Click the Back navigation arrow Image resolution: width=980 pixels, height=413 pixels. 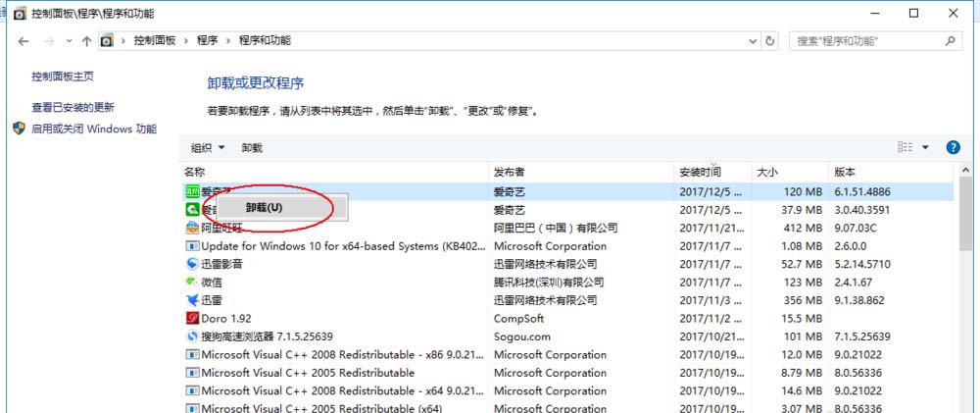click(x=24, y=41)
